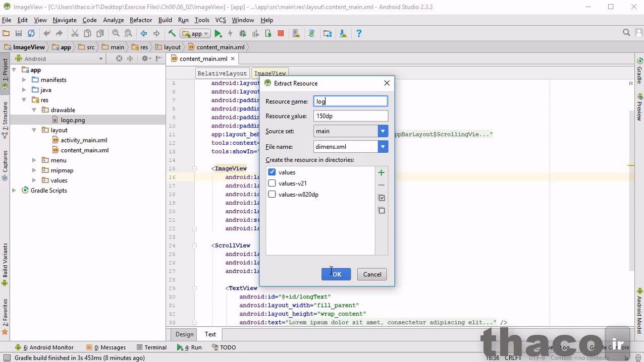Click the Unselect All icon in dialog

[381, 211]
